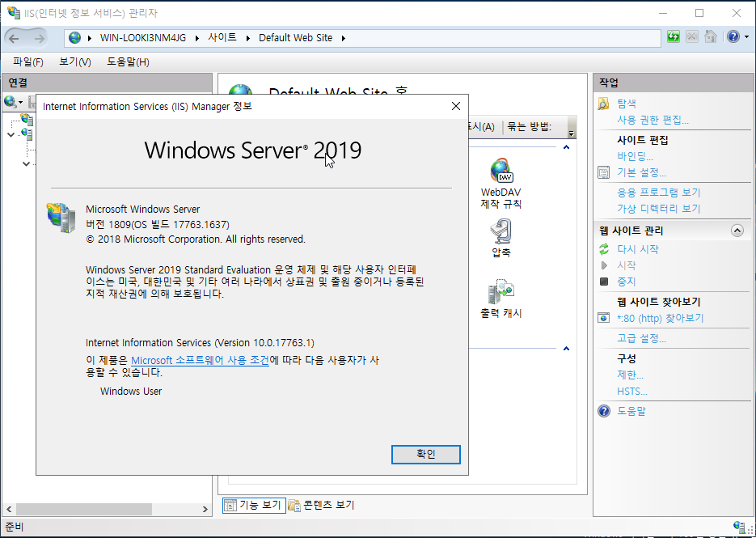
Task: Switch to 콘텐츠 보기 tab
Action: [x=322, y=505]
